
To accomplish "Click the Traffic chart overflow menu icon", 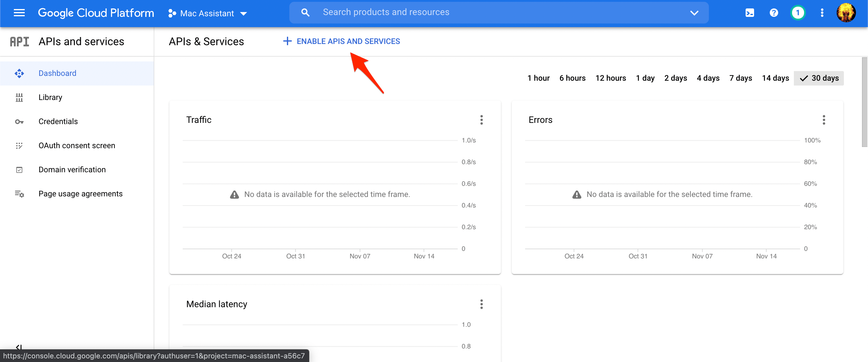I will pos(481,120).
